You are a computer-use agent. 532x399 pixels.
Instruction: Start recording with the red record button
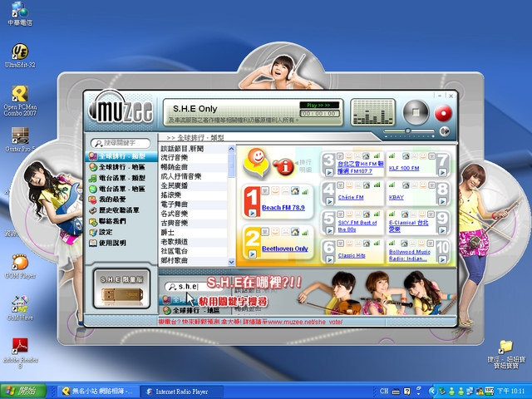[x=443, y=113]
